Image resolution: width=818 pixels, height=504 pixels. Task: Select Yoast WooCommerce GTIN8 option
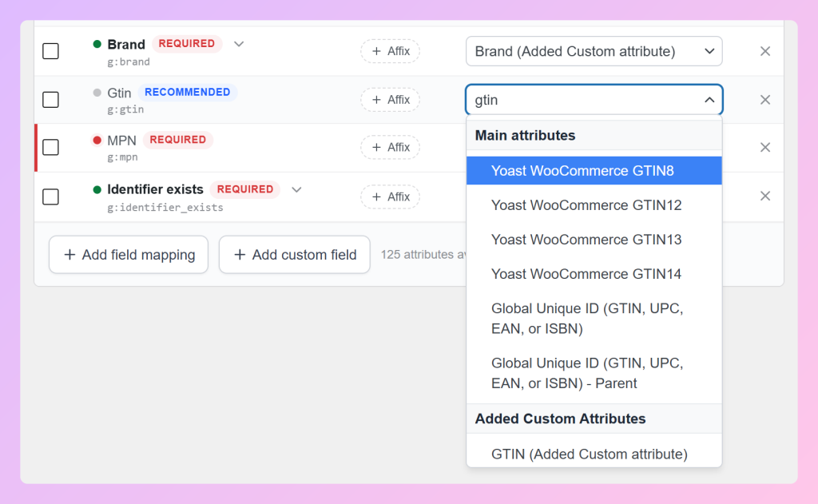click(x=594, y=171)
